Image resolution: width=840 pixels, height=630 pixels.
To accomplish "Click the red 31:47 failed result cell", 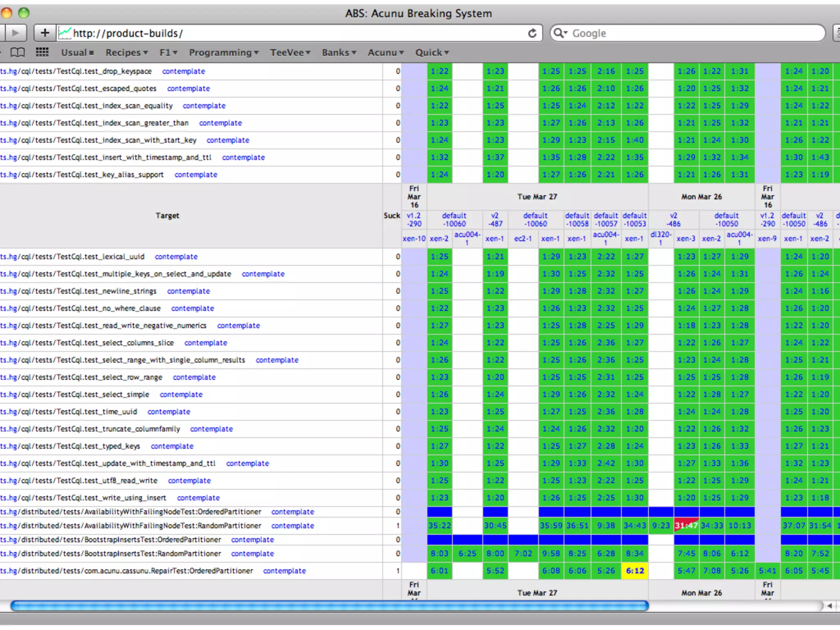I will click(x=686, y=525).
